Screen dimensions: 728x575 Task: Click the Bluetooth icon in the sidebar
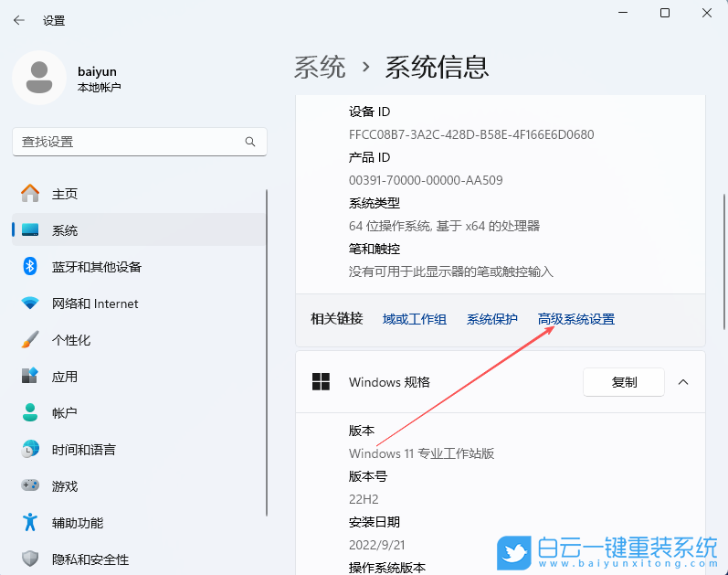[30, 266]
